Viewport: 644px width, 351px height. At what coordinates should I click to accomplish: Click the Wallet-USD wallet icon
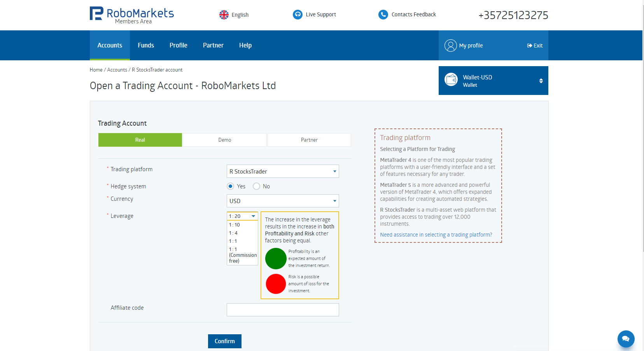click(451, 80)
